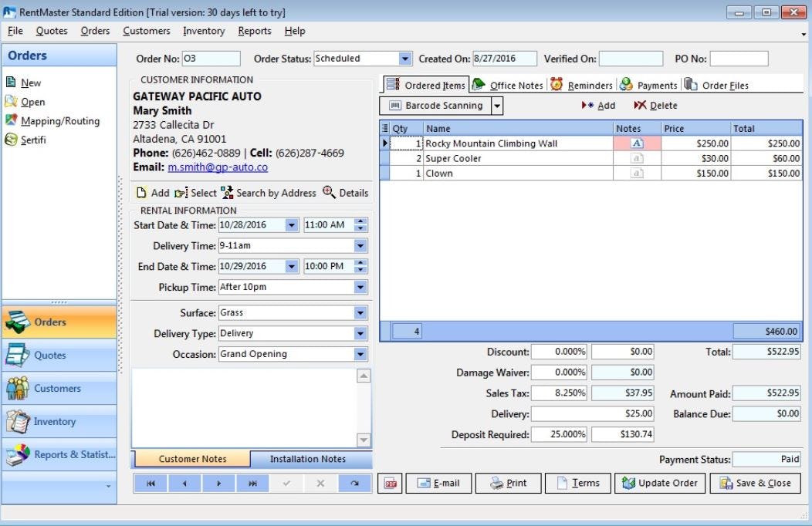
Task: Go to the Quotes navigation section
Action: (x=59, y=356)
